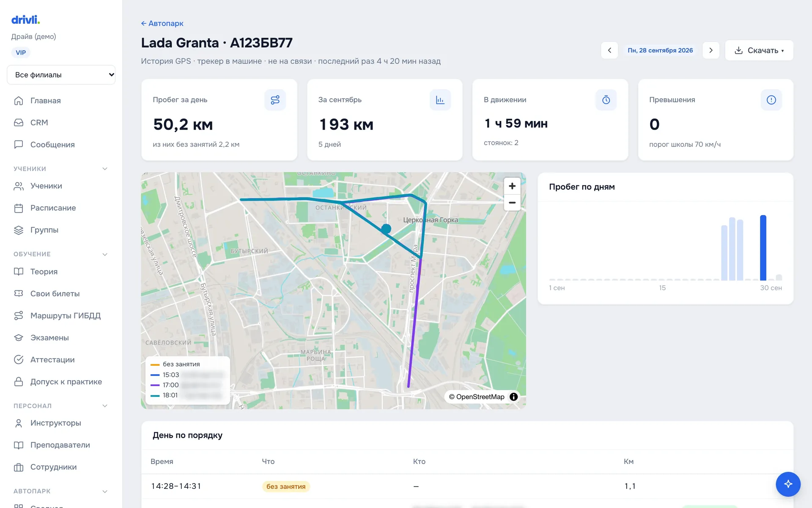This screenshot has height=508, width=812.
Task: Open Теория book icon
Action: 19,272
